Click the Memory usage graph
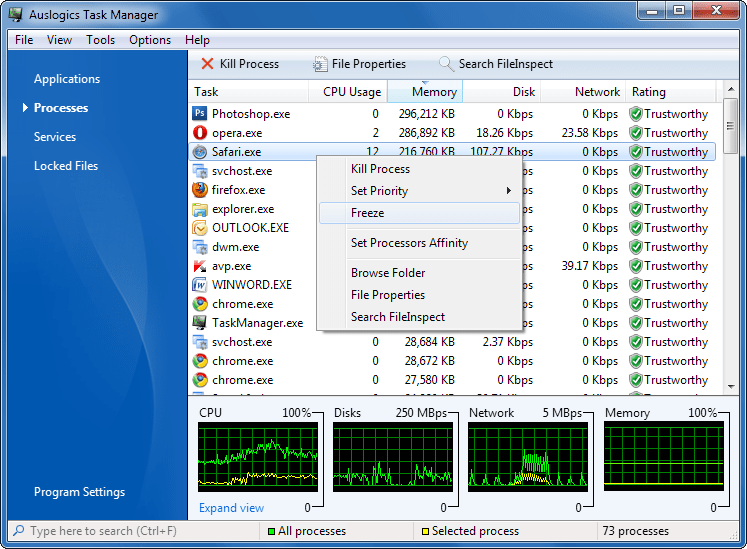The image size is (747, 549). [x=664, y=457]
